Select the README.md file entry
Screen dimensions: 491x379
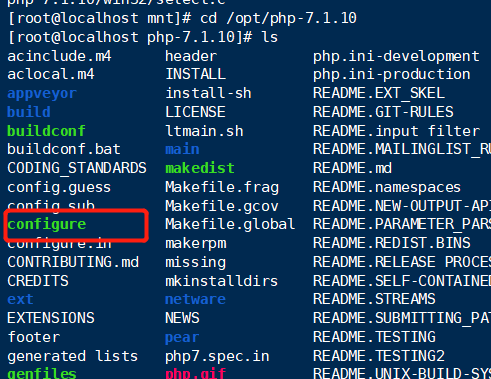352,168
